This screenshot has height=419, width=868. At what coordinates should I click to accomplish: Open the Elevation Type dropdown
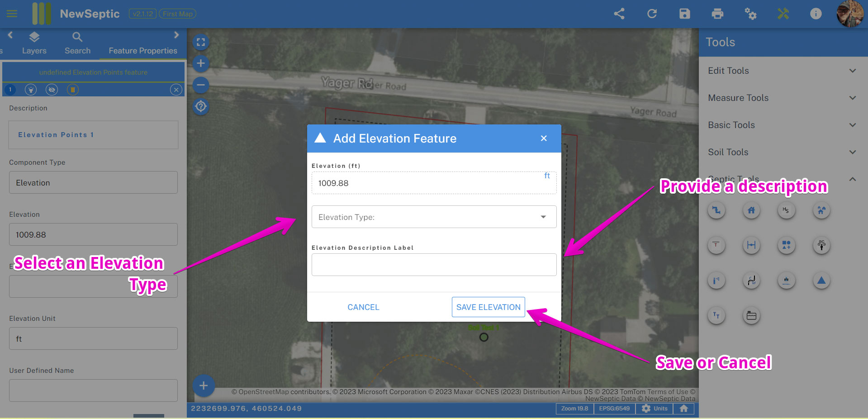(434, 217)
